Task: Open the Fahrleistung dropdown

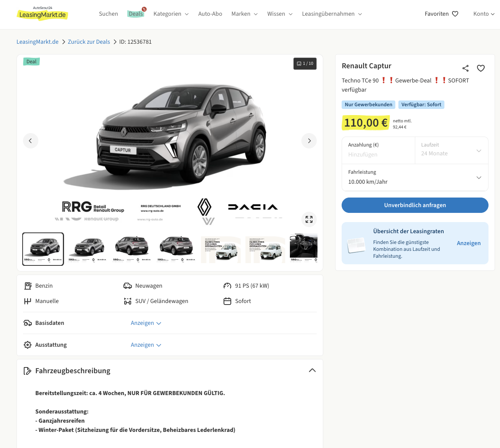Action: click(415, 178)
